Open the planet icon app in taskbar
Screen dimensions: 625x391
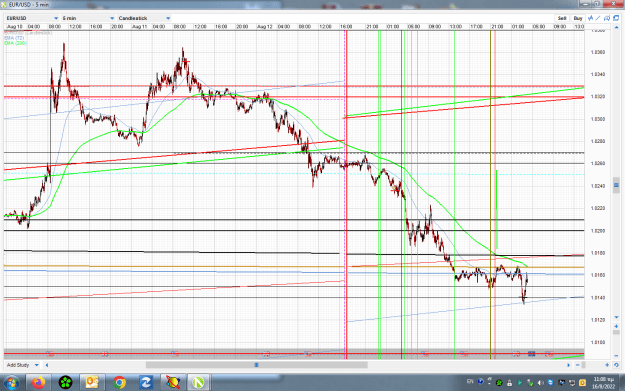(x=173, y=383)
